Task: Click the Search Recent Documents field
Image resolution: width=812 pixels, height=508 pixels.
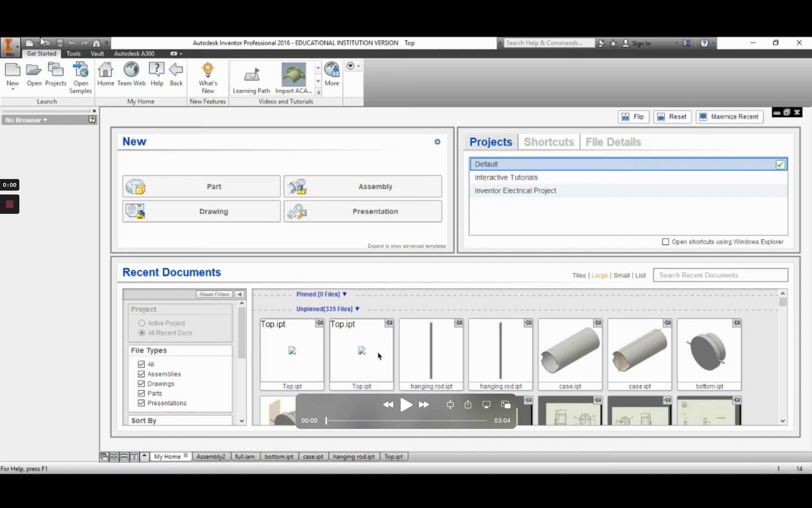Action: [x=721, y=275]
